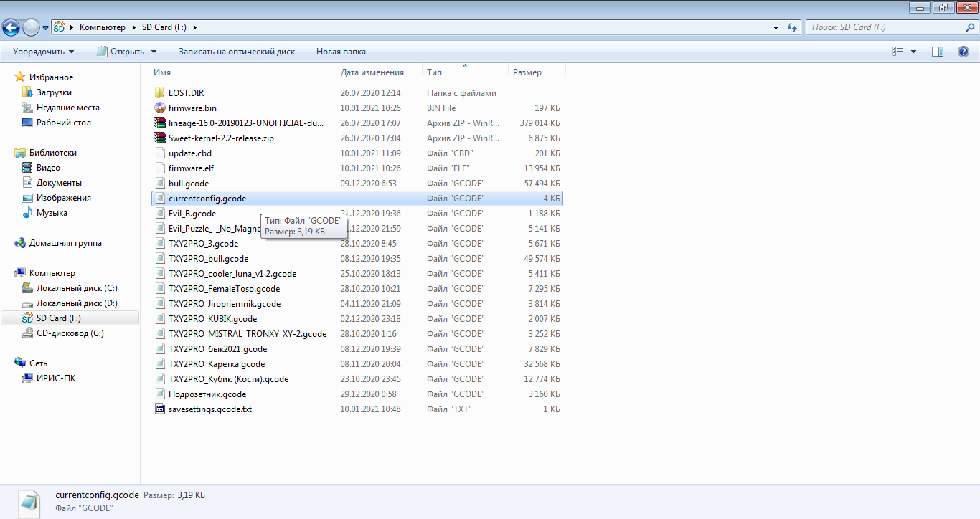
Task: Select the Evil_Puzzle_-_No_Magne file row
Action: 357,229
